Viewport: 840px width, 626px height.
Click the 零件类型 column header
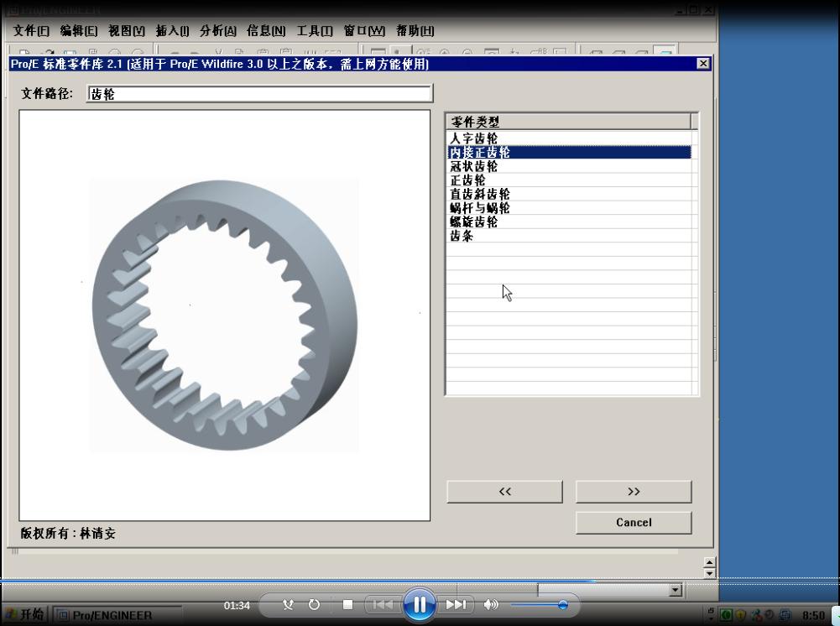pyautogui.click(x=568, y=122)
